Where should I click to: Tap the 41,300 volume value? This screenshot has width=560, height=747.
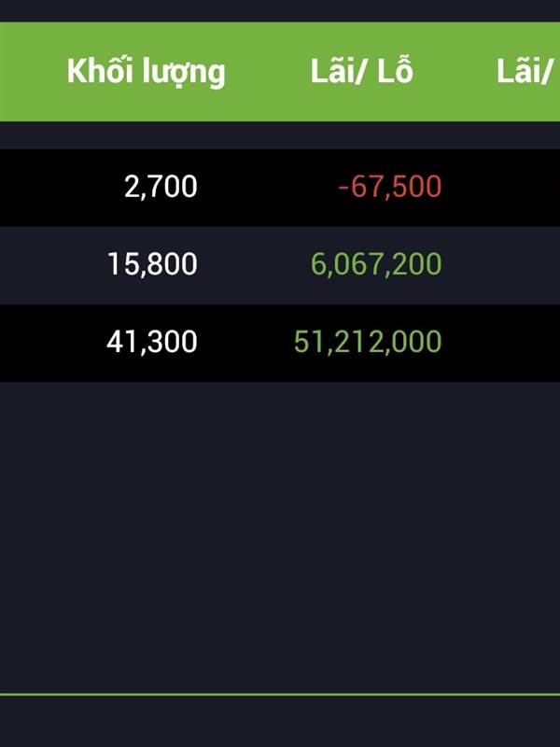pos(152,342)
